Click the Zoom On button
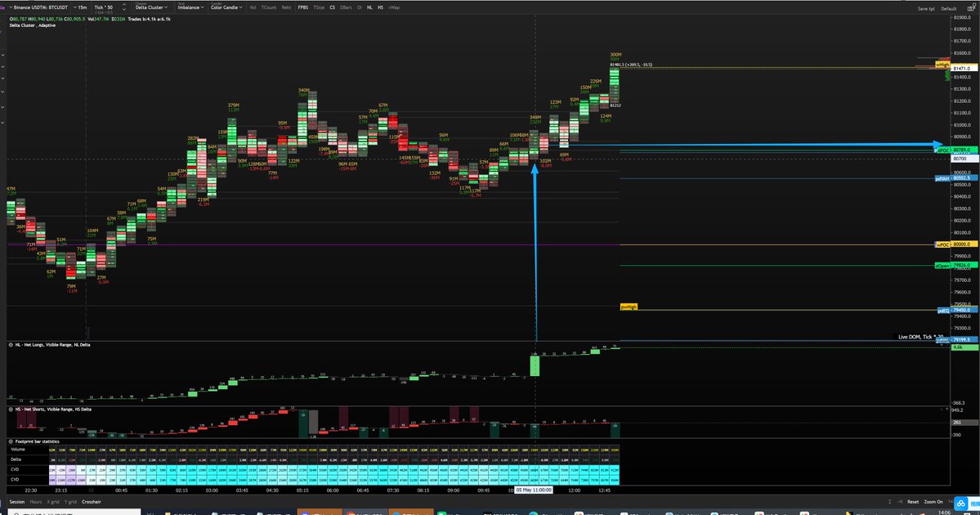This screenshot has height=515, width=980. pos(933,502)
